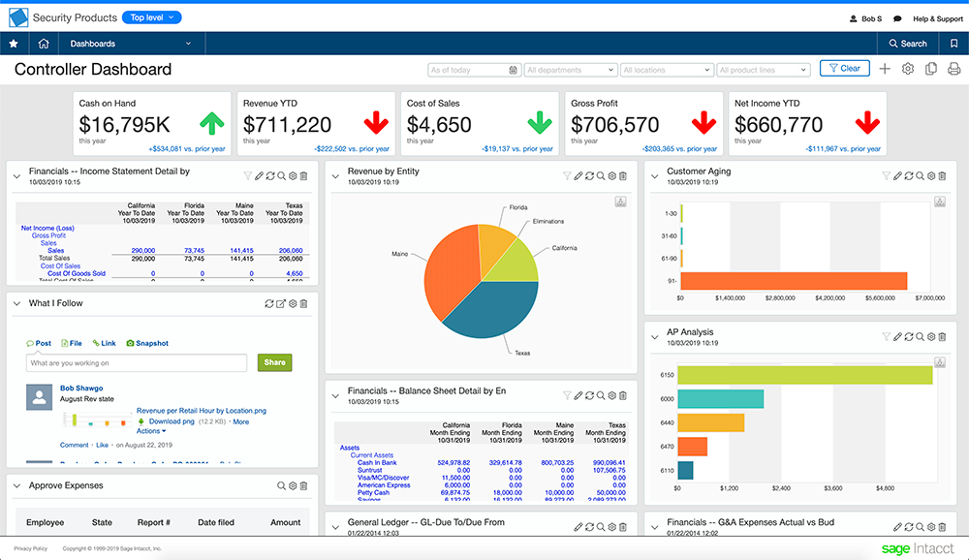Zoom into the General Ledger panel with magnifier

coord(601,527)
